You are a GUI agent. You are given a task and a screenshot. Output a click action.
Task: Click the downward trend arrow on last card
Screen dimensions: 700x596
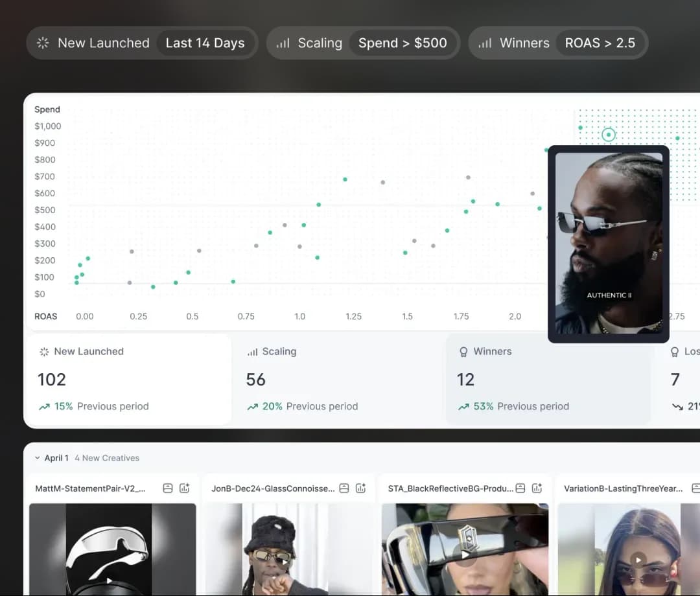click(677, 406)
